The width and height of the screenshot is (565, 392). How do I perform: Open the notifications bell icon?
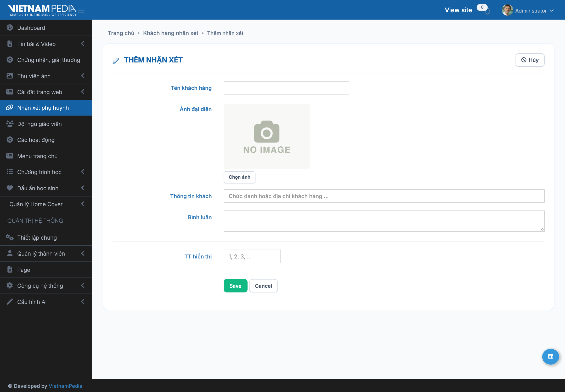(x=487, y=11)
